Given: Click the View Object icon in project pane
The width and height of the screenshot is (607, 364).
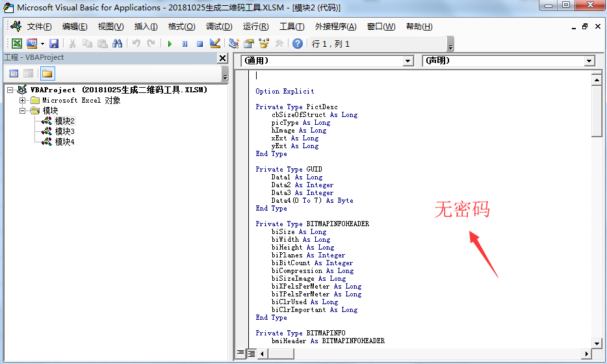Looking at the screenshot, I should (28, 73).
